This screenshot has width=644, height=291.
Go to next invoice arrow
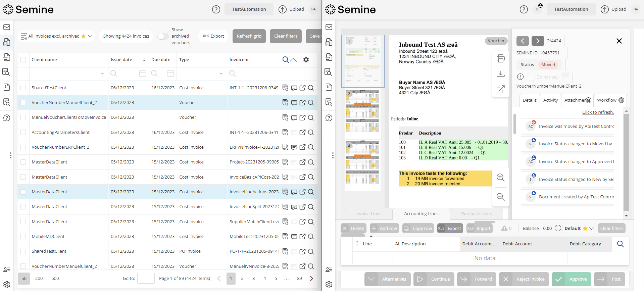tap(538, 41)
